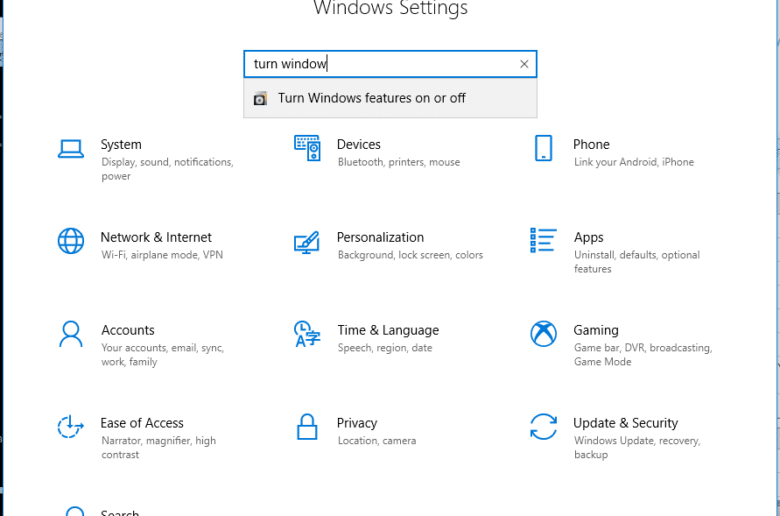This screenshot has width=780, height=516.
Task: Click 'Bluetooth, printers, mouse' description
Action: [x=398, y=162]
